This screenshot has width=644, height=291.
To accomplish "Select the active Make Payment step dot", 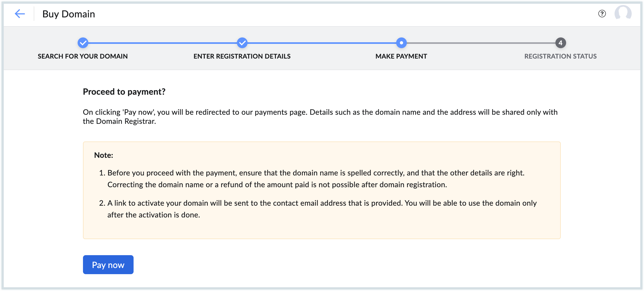I will coord(401,43).
